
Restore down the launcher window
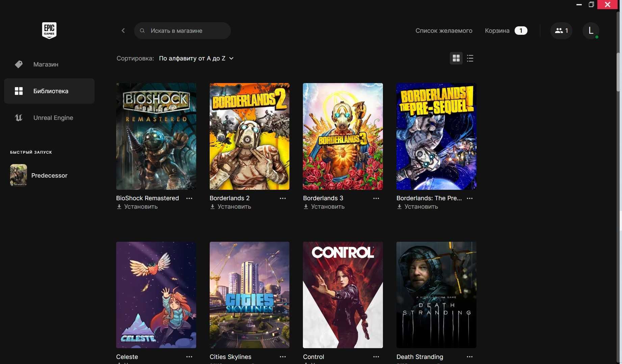[591, 4]
